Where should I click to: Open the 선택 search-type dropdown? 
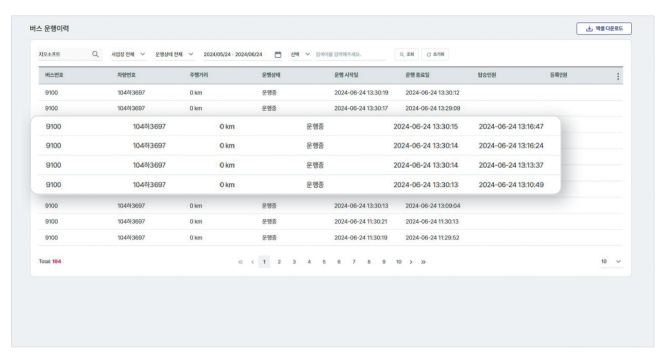(300, 54)
